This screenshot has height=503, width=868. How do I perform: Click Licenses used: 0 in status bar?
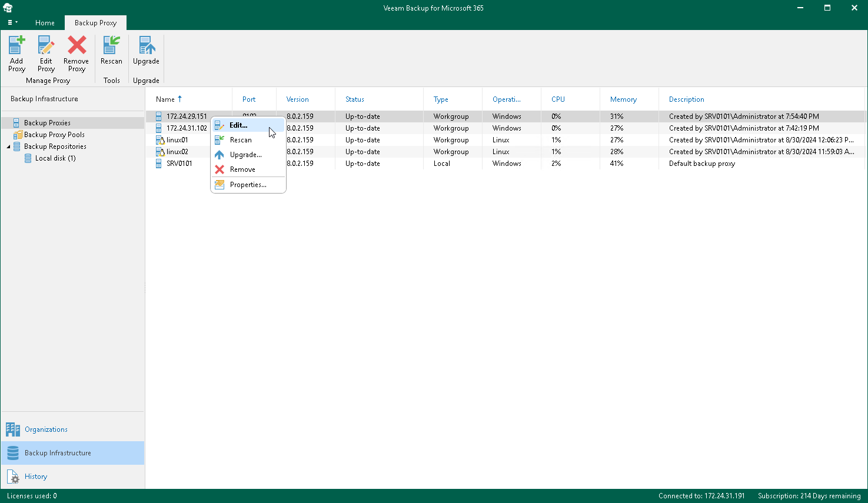32,496
